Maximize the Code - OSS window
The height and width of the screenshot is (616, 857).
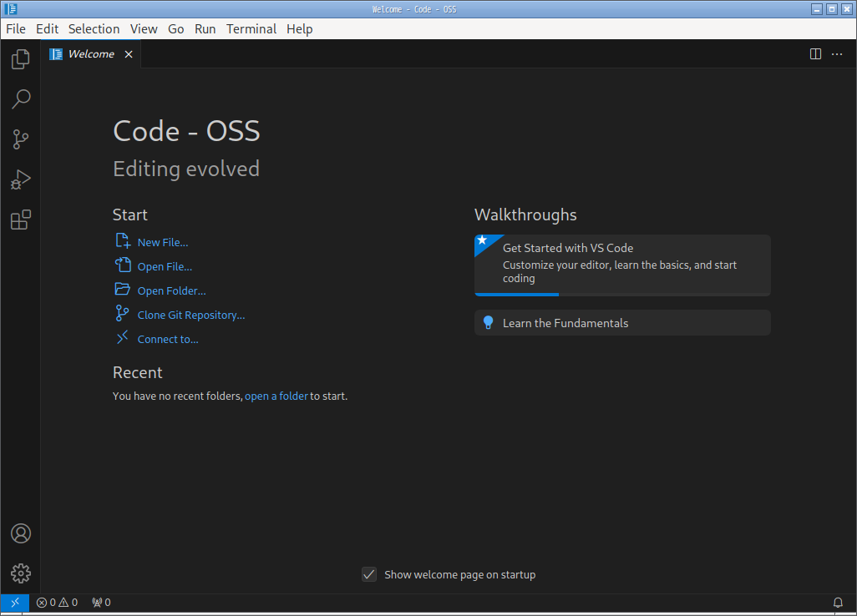click(832, 9)
